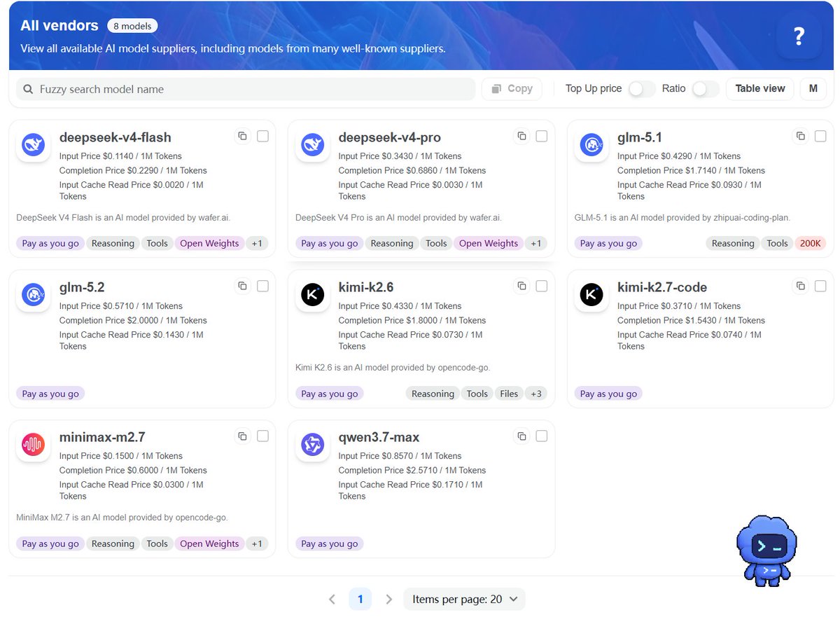The width and height of the screenshot is (840, 622).
Task: Copy the minimax-m2.7 model name icon
Action: pyautogui.click(x=242, y=436)
